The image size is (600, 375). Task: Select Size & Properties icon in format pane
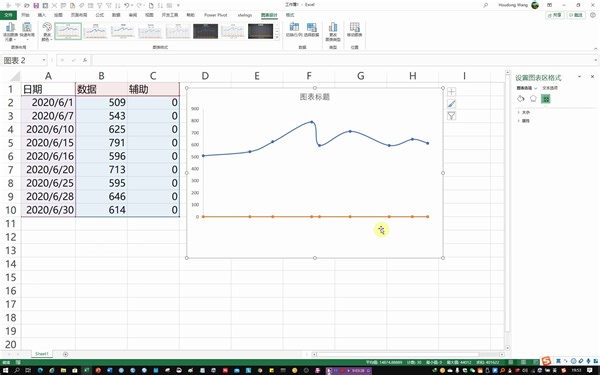point(546,99)
